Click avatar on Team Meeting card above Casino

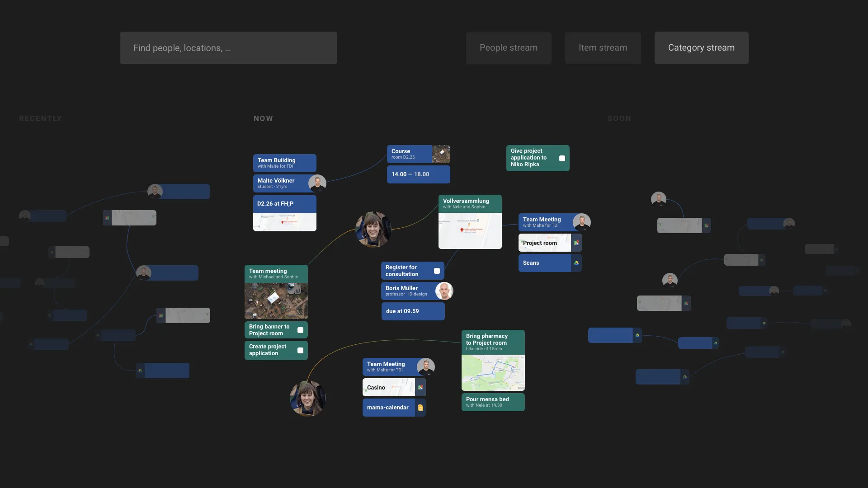[x=425, y=367]
